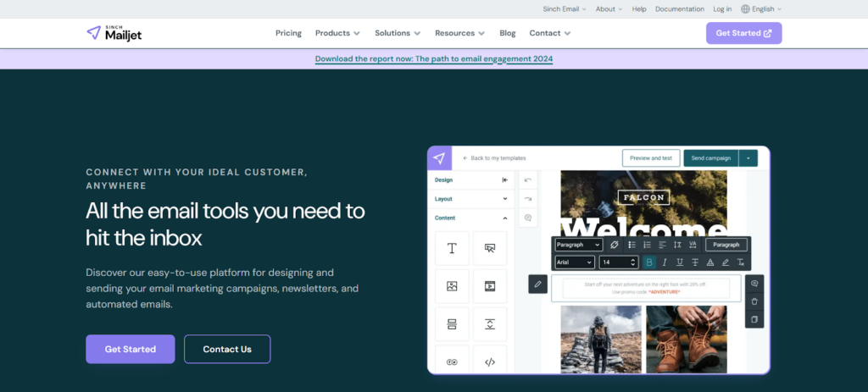Click the bulleted list icon in toolbar
Screen dimensions: 868x392
(x=632, y=245)
